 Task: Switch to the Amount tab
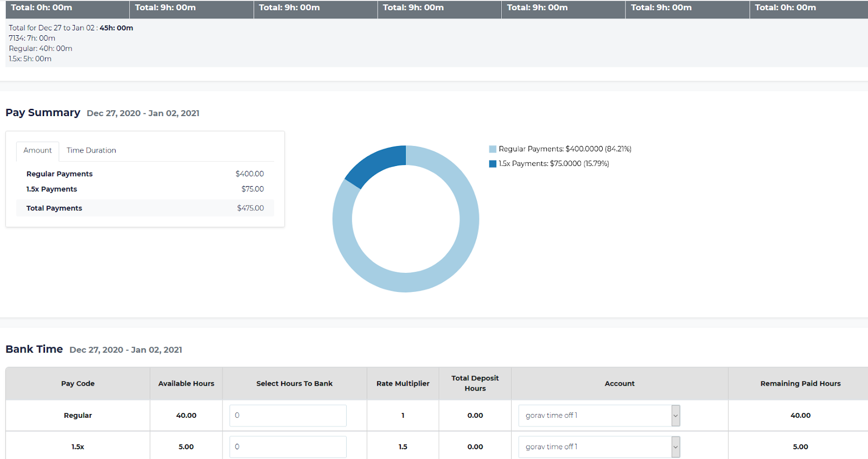coord(37,150)
